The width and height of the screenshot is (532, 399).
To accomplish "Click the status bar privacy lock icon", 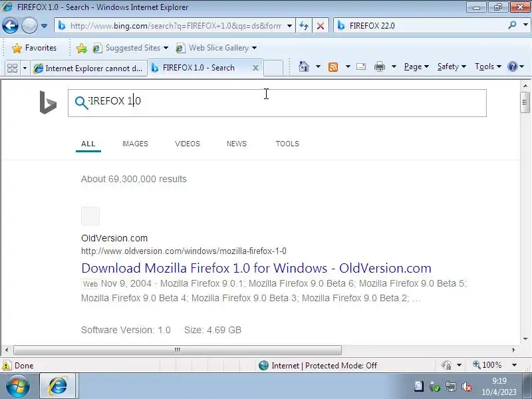I will tap(446, 365).
